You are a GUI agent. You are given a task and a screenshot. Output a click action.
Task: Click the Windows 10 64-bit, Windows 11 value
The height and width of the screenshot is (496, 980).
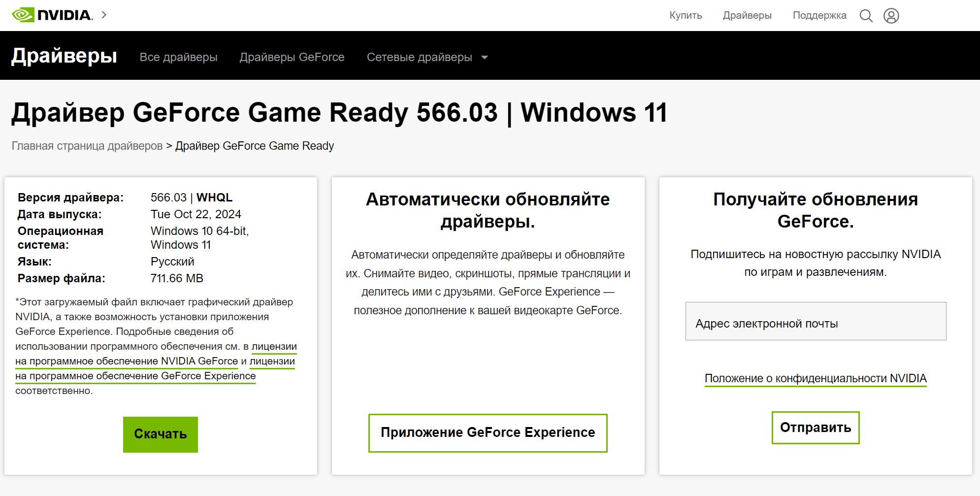coord(200,238)
